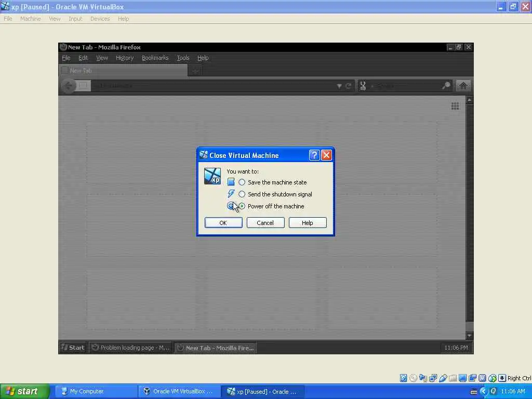Switch to Oracle VM VirtualBox taskbar item
The image size is (532, 399).
(x=179, y=392)
